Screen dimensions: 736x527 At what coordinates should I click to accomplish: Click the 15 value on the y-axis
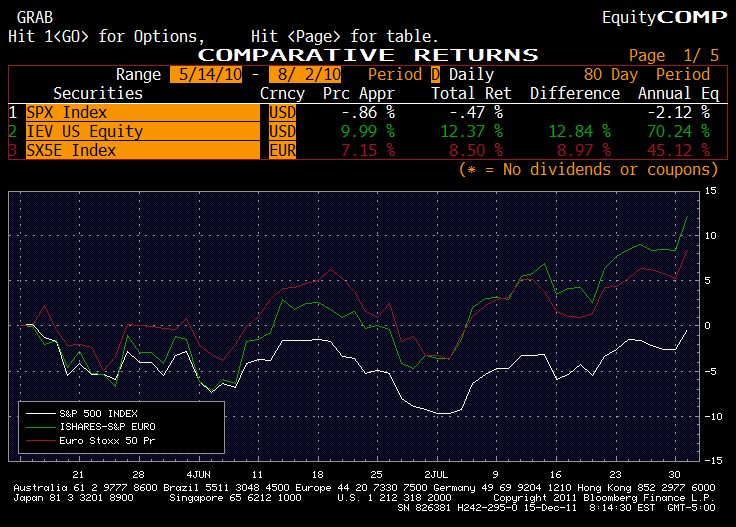coord(711,191)
